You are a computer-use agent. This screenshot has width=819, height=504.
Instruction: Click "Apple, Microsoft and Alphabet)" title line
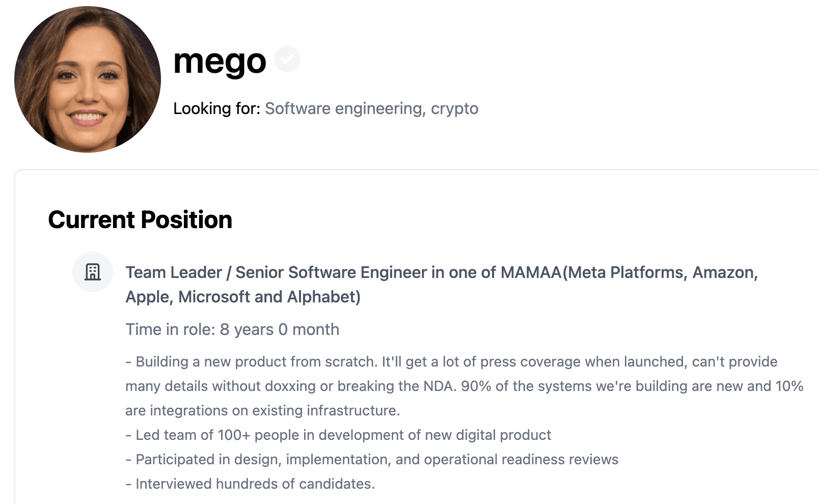(x=243, y=297)
